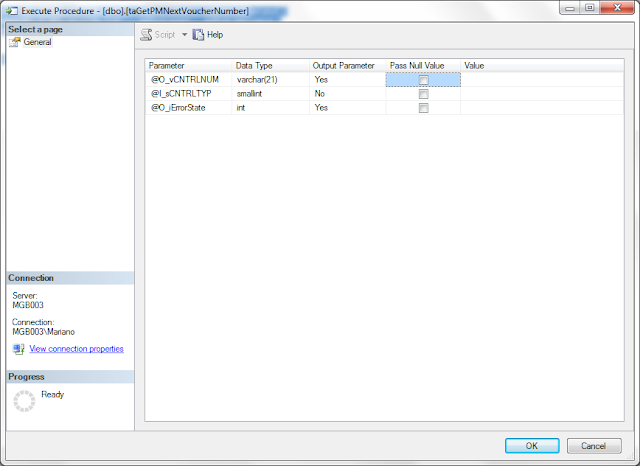Open Help from the toolbar

[208, 35]
